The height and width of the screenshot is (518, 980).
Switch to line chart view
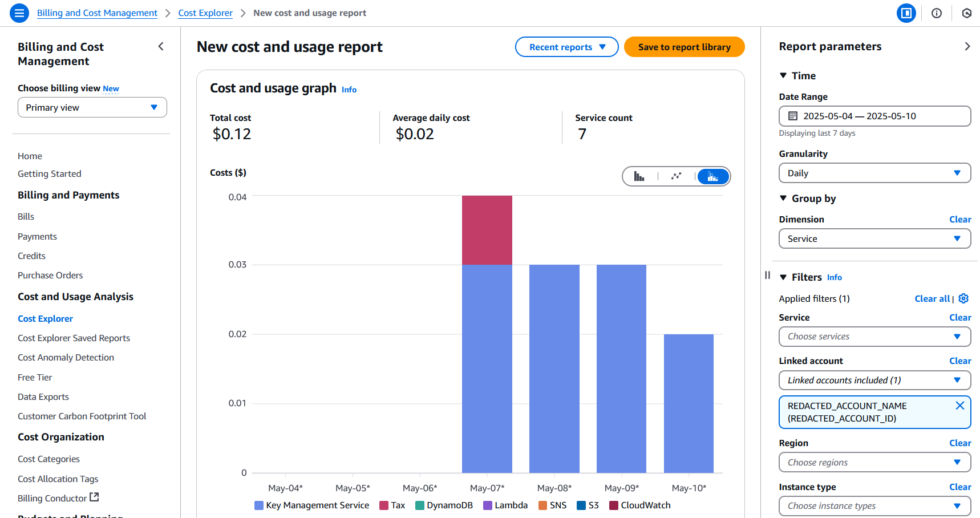(677, 176)
